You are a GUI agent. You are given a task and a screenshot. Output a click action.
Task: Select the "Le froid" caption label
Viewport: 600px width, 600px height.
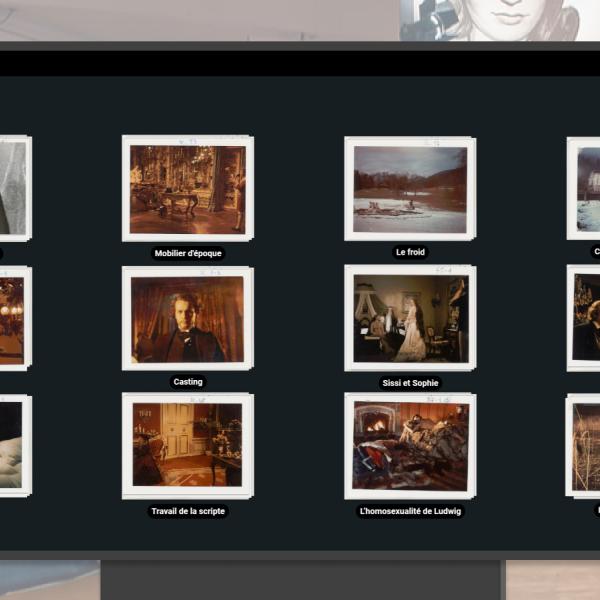(x=410, y=253)
